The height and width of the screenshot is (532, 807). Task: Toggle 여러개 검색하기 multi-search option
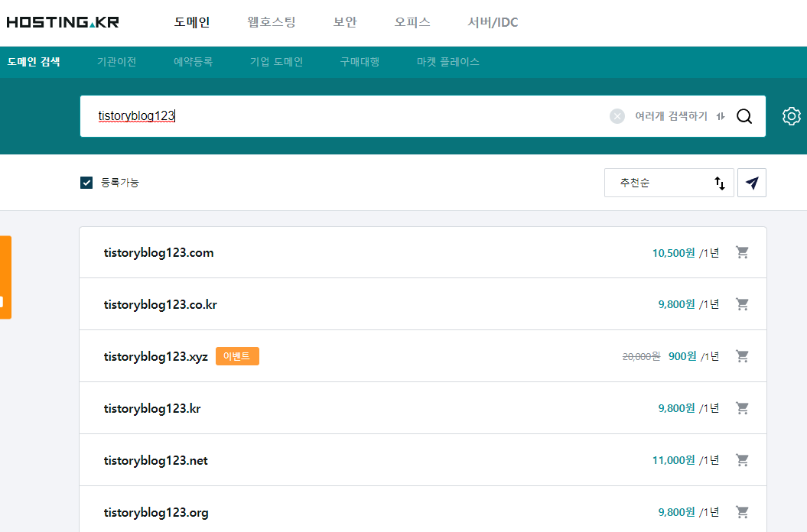point(678,116)
